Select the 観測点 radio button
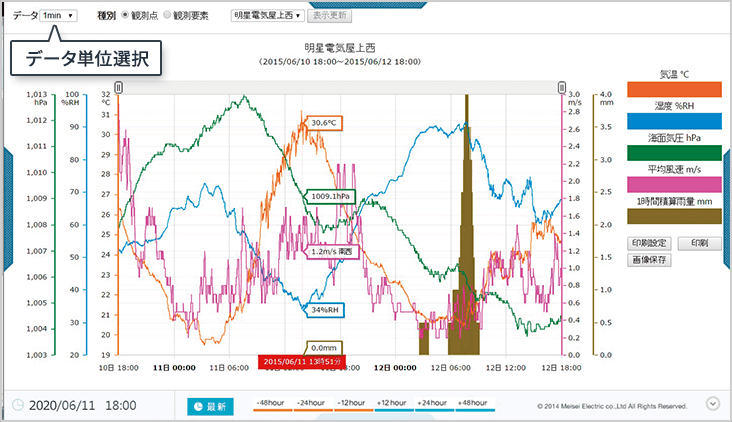This screenshot has height=422, width=732. point(125,16)
